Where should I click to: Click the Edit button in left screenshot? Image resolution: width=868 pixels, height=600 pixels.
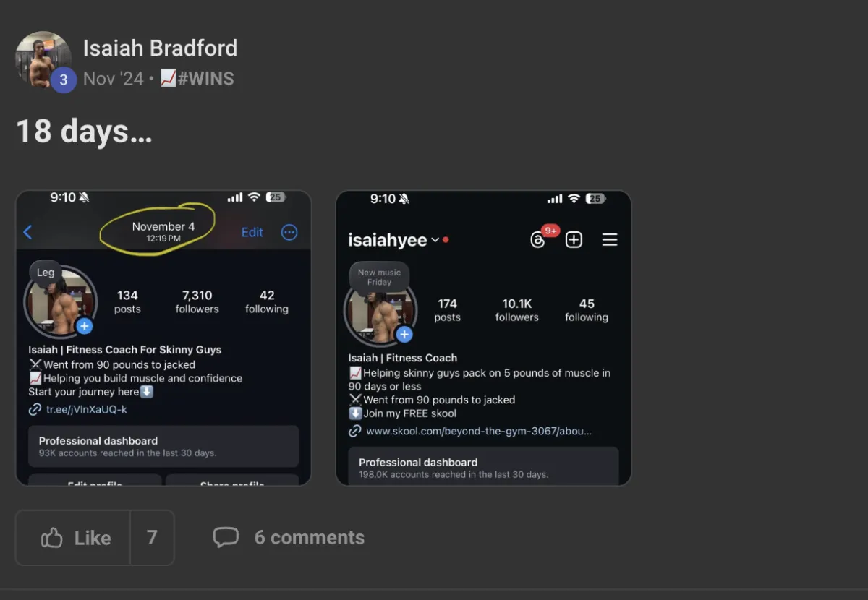(252, 232)
